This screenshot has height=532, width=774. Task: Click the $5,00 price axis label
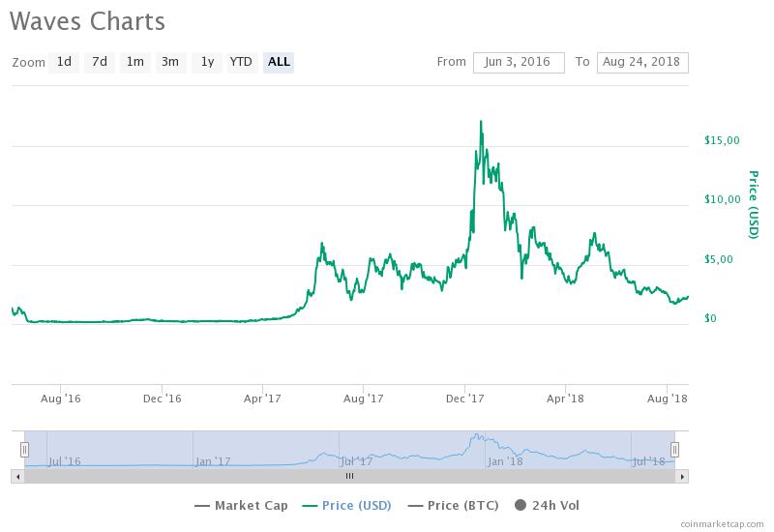tap(719, 259)
